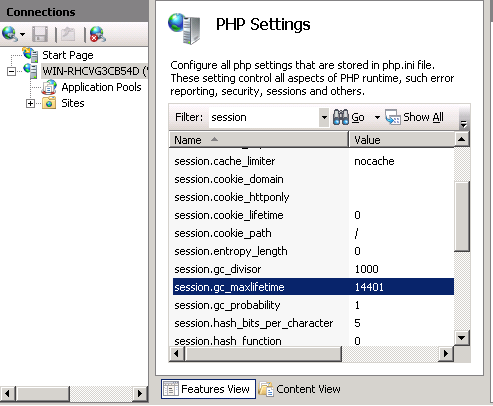
Task: Select the session.hash_function row
Action: pos(313,341)
